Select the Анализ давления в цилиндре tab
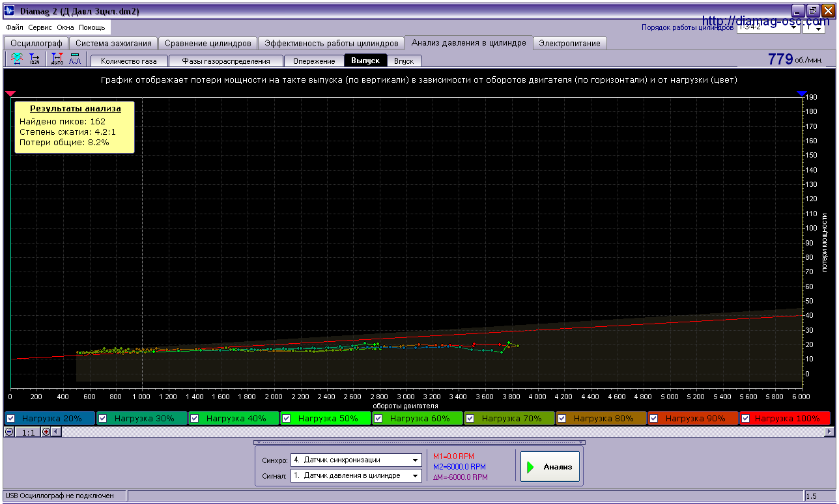 click(469, 42)
